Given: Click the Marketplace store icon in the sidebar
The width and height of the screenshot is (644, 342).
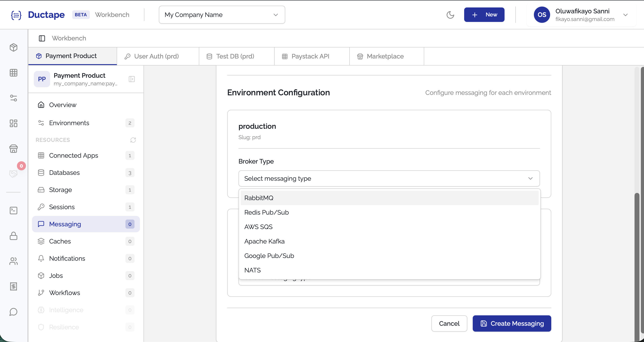Looking at the screenshot, I should coord(14,149).
